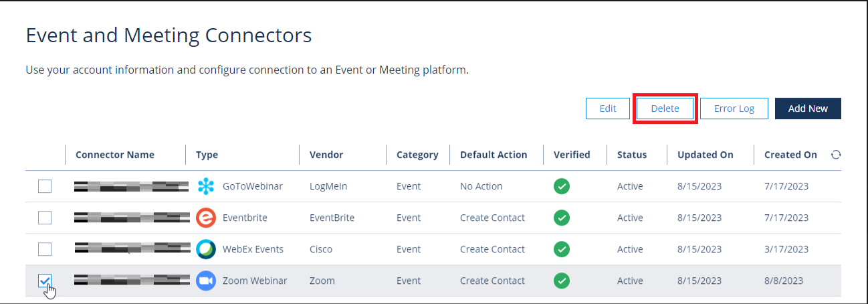Select the GoToWebinar connector checkbox
This screenshot has width=868, height=304.
[45, 186]
